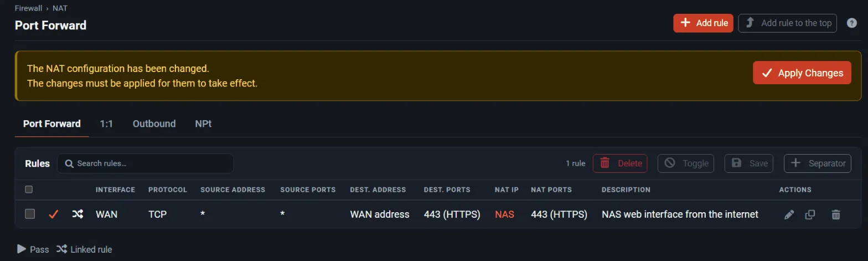
Task: Switch to the Port Forward tab
Action: (x=52, y=124)
